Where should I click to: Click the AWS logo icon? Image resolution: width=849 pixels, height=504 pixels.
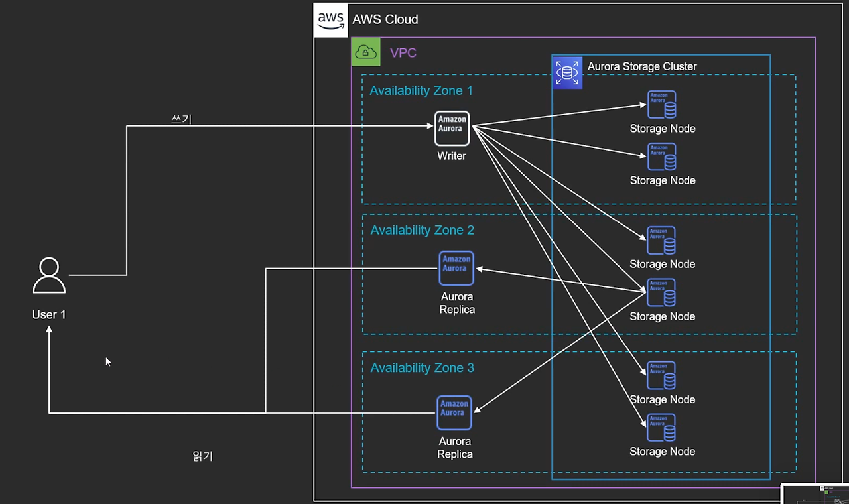330,20
